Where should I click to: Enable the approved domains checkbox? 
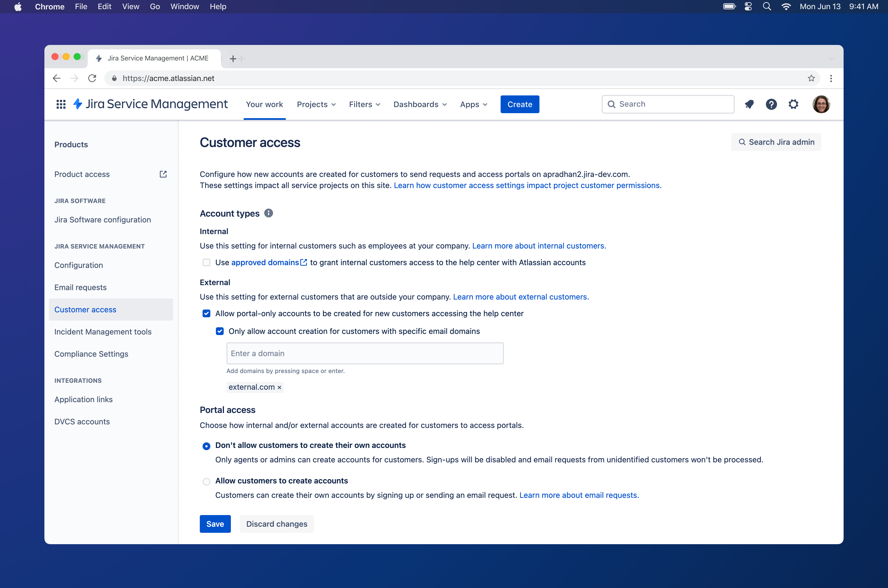(x=206, y=262)
